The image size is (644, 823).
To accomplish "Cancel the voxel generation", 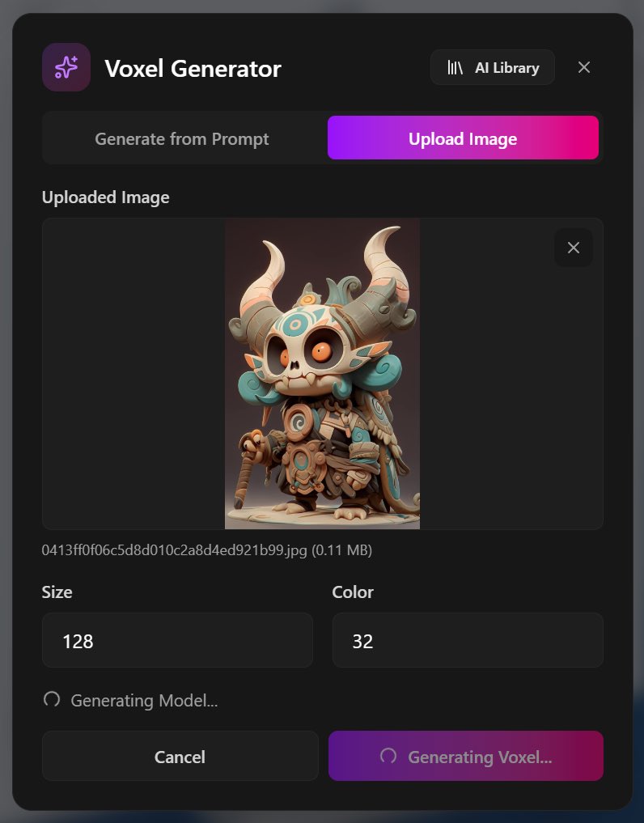I will [180, 756].
